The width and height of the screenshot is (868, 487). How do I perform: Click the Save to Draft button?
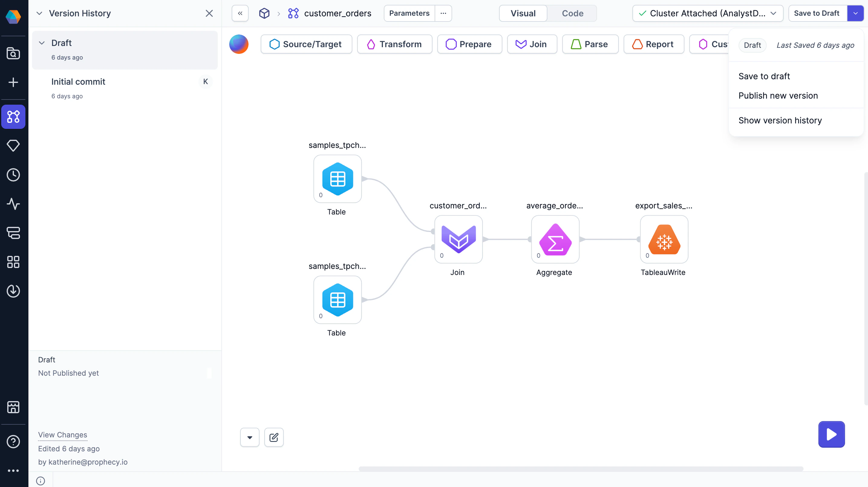[x=817, y=14]
